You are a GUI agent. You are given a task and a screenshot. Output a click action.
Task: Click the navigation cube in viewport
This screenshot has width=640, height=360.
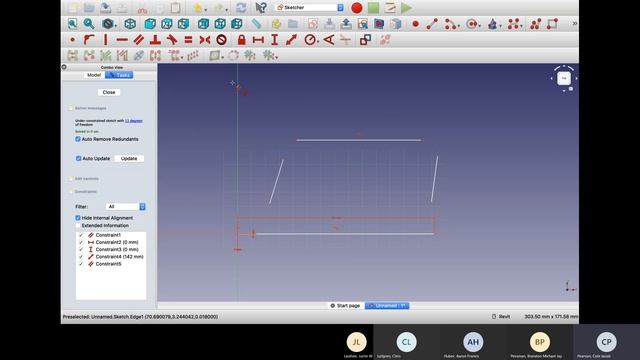564,78
